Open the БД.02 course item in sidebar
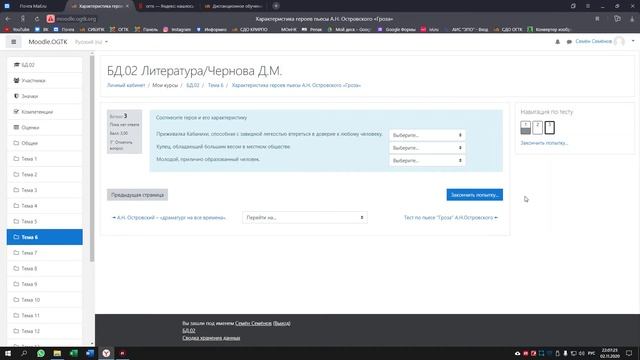 click(x=44, y=65)
